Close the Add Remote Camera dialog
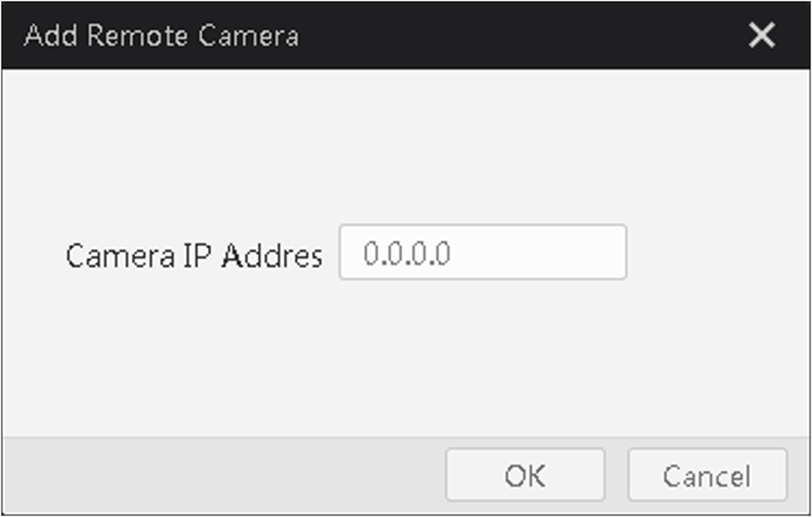The image size is (812, 517). click(x=761, y=35)
